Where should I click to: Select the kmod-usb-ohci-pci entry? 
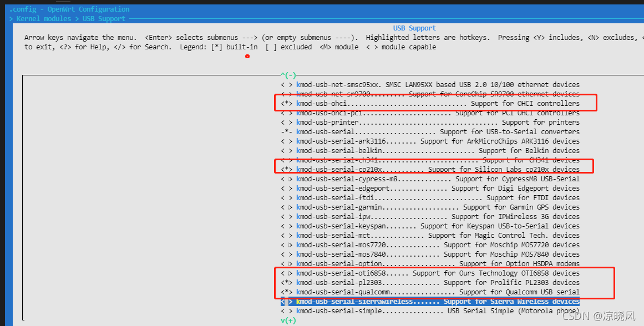coord(430,113)
